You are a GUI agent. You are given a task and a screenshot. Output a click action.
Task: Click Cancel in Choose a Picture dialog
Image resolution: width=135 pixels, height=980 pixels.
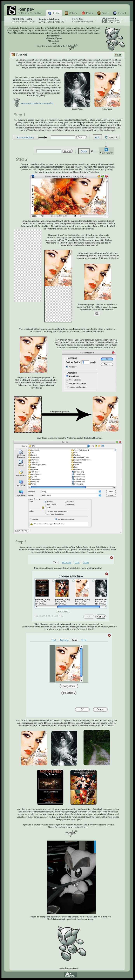tap(100, 616)
